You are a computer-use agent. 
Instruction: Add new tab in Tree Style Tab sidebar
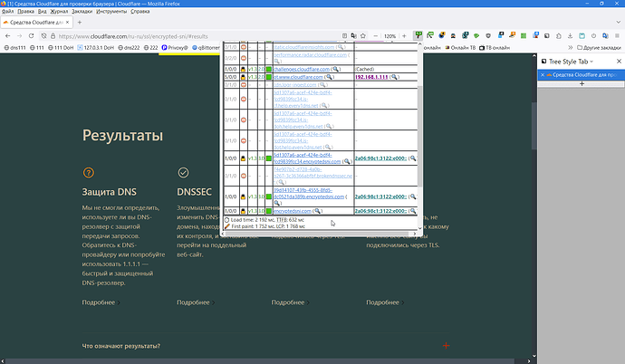pyautogui.click(x=582, y=83)
